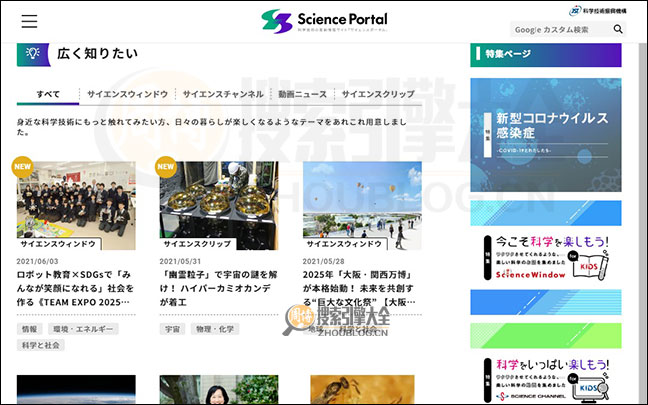Click the blue striped banner under COVID feature
The image size is (648, 405).
tap(546, 213)
